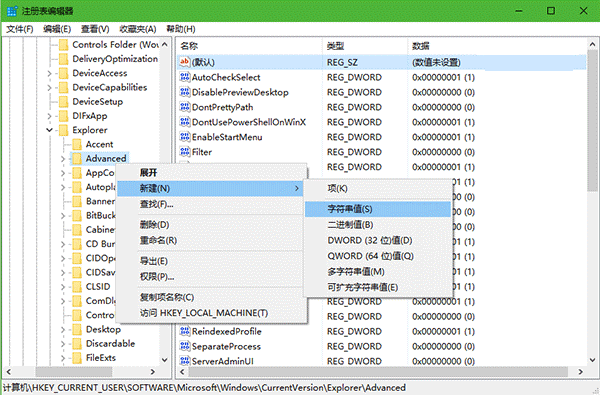Create new 字符串值(S) from submenu
This screenshot has width=600, height=395.
pos(378,209)
